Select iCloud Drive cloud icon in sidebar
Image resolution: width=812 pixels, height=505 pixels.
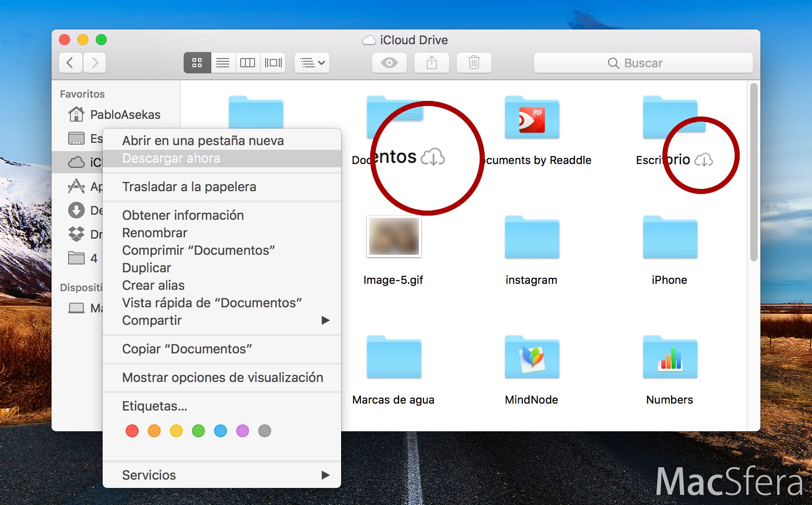point(76,162)
